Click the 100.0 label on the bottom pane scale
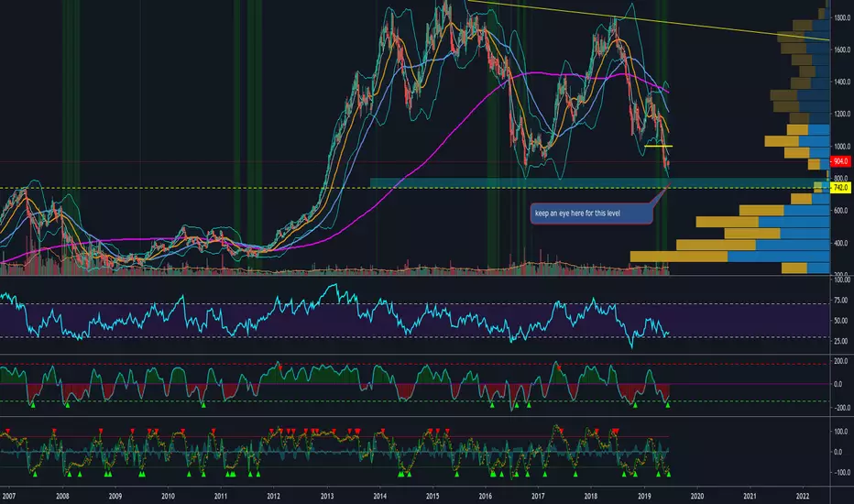 tap(841, 432)
